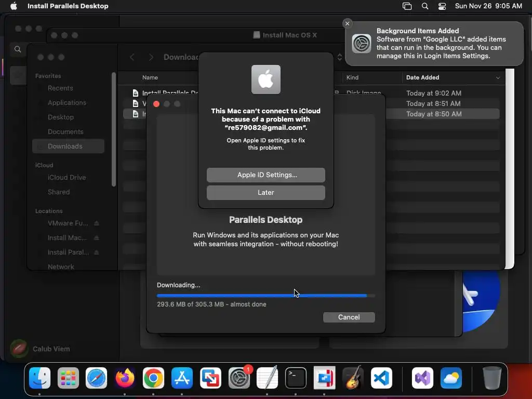This screenshot has width=532, height=399.
Task: Open the Weather app in the dock
Action: 451,378
